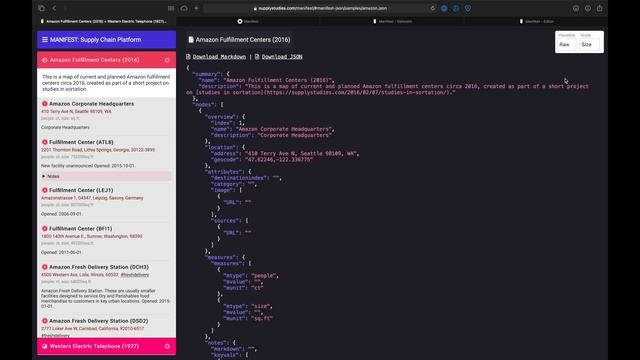The height and width of the screenshot is (360, 640).
Task: Reload the page with the refresh icon
Action: point(433,8)
